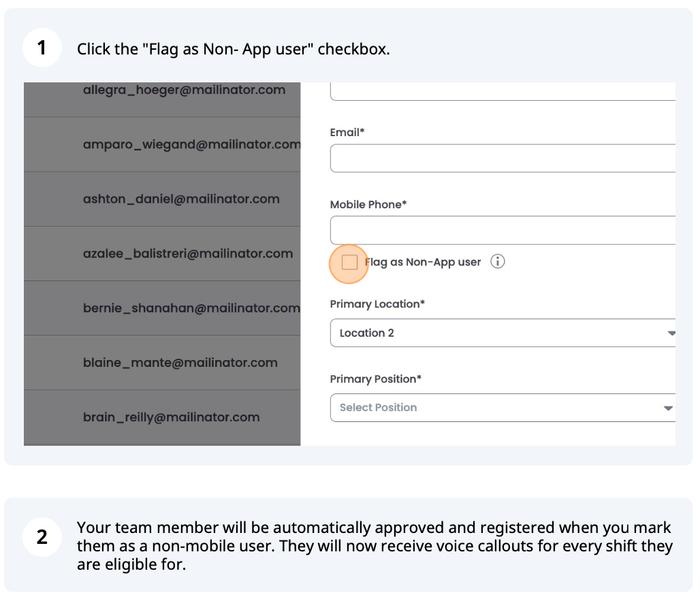700x599 pixels.
Task: Select amparo_wiegand@mailinator.com in the list
Action: [191, 144]
